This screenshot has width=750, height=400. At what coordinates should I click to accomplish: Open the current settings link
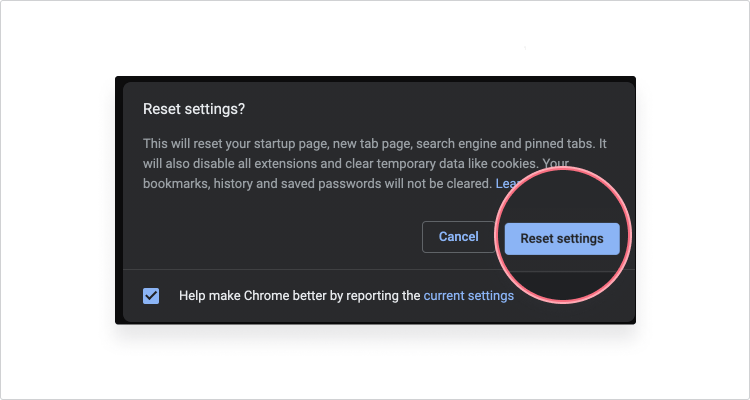coord(469,296)
